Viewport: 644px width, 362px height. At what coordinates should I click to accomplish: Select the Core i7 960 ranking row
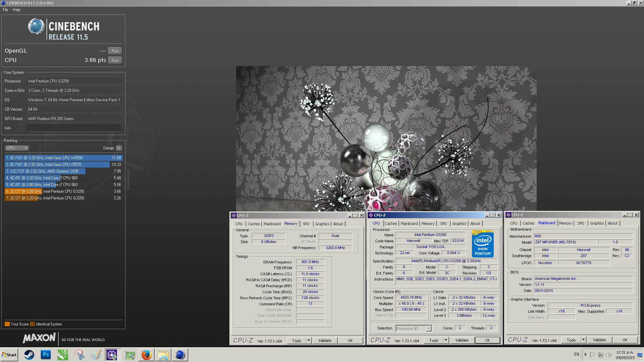pos(63,178)
